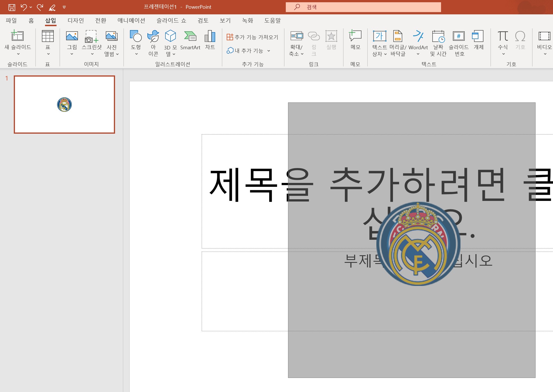
Task: Expand the Video (비디오) dropdown
Action: click(545, 53)
